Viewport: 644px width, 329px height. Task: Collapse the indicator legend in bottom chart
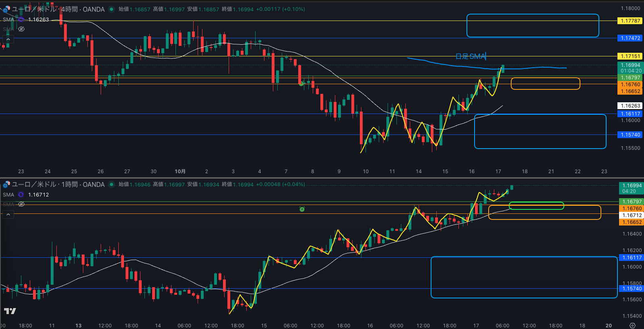click(8, 215)
